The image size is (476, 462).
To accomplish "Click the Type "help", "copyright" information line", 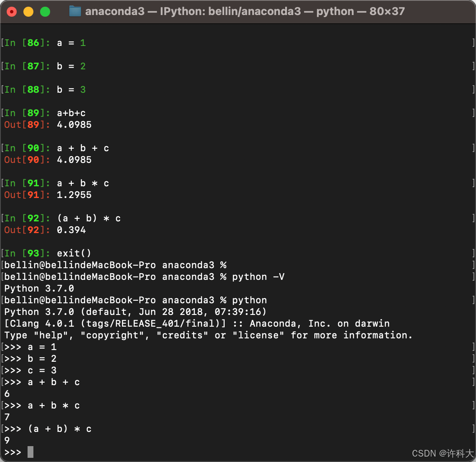I will pos(208,335).
